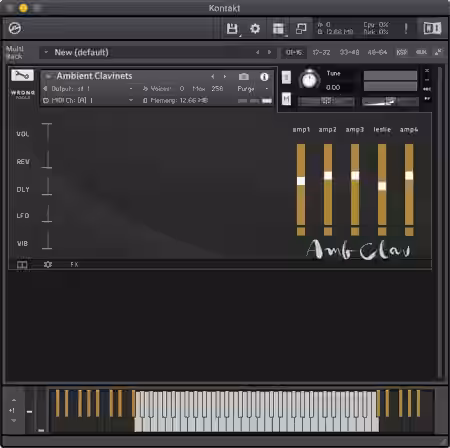Select next instrument arrow for Ambient Clavinets
This screenshot has height=448, width=450.
coord(225,77)
